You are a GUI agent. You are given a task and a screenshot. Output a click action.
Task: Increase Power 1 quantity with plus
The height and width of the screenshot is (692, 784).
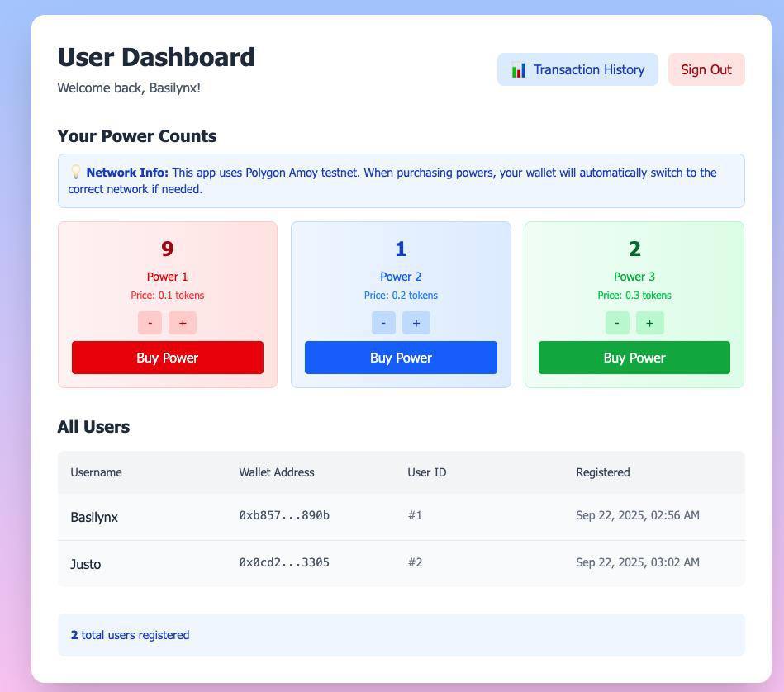pyautogui.click(x=183, y=323)
